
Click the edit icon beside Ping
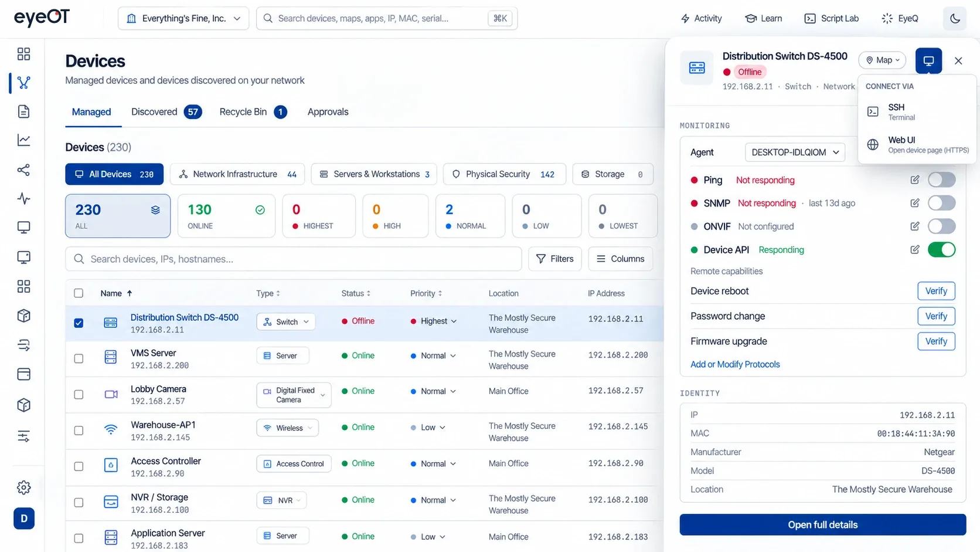click(x=915, y=180)
